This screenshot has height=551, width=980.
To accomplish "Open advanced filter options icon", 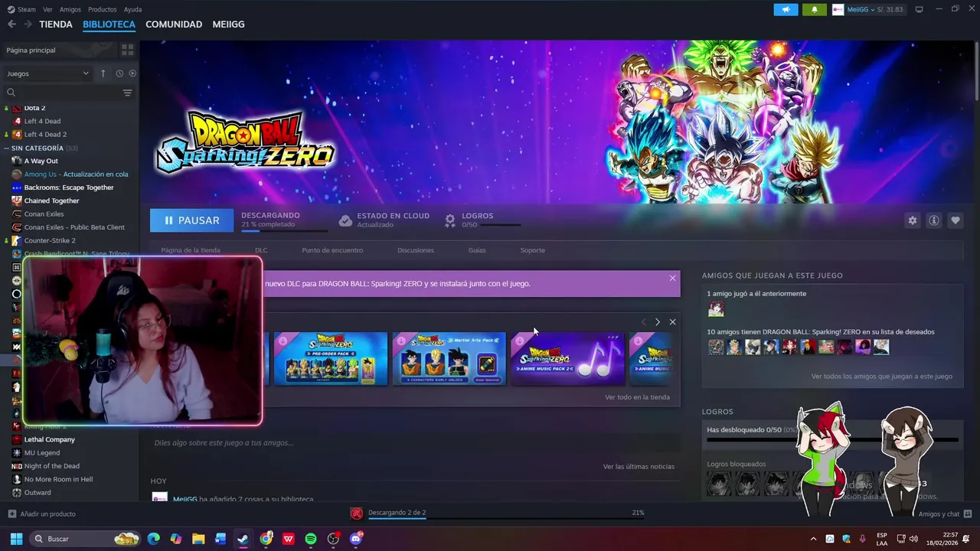I will click(127, 93).
